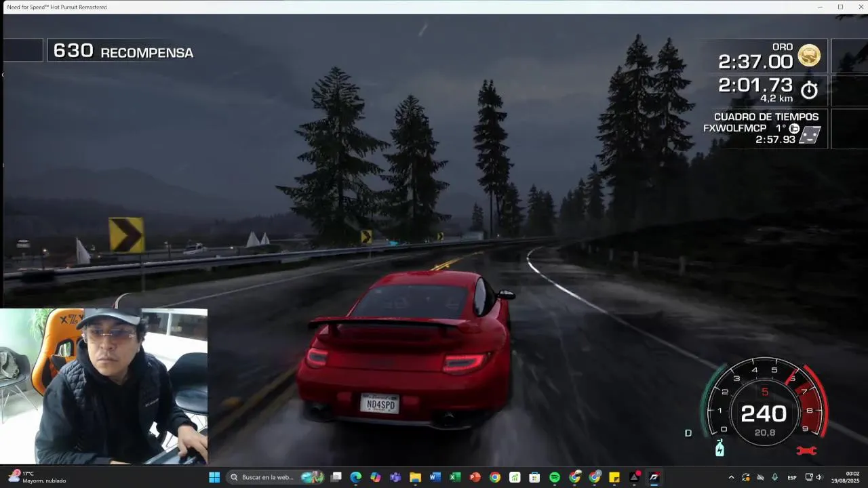Click the D gear indicator by speedometer

point(688,432)
